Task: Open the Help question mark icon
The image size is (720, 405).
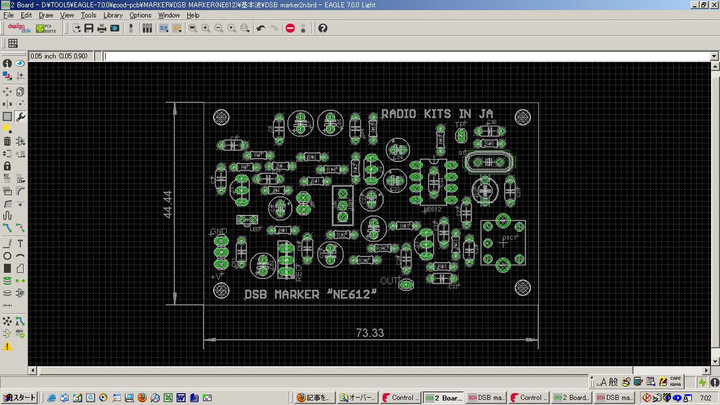Action: click(x=323, y=28)
